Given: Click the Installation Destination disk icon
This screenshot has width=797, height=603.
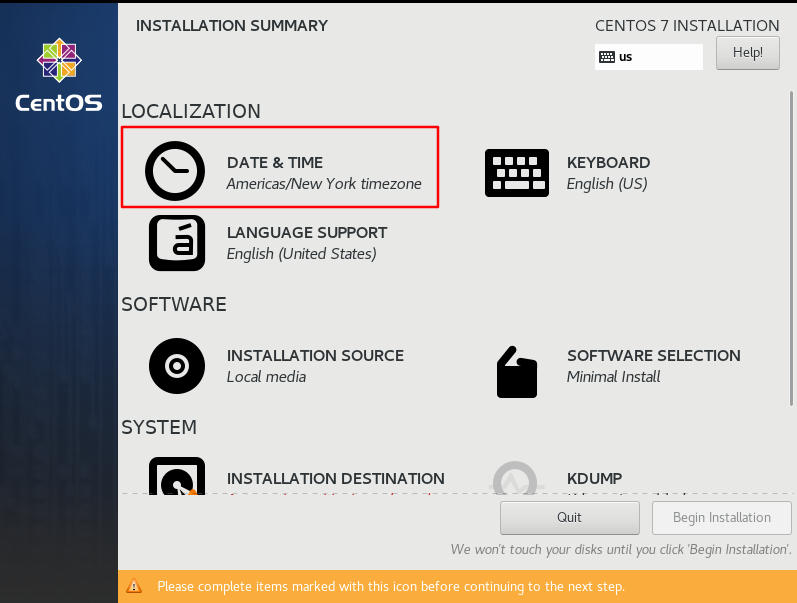Looking at the screenshot, I should 176,476.
